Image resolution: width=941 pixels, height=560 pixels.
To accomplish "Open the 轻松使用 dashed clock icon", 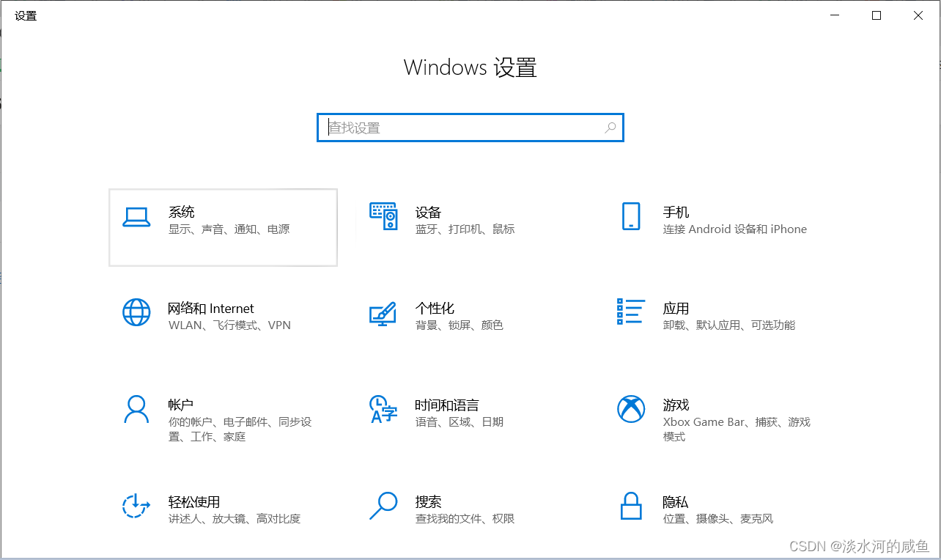I will point(136,505).
